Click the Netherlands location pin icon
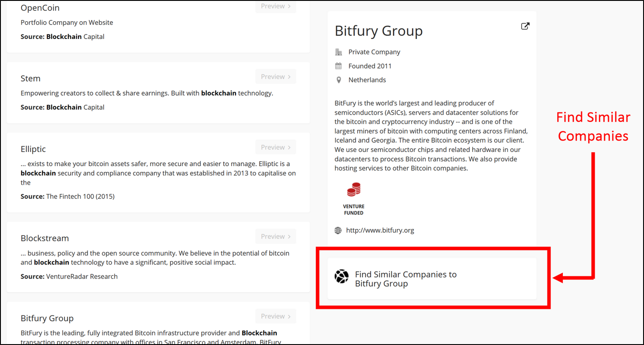Screen dimensions: 644x345 338,80
